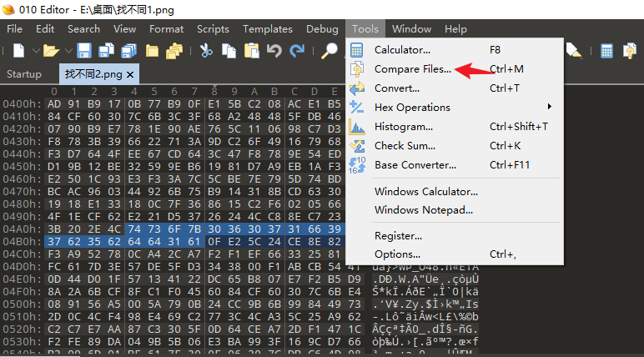This screenshot has height=357, width=644.
Task: Switch to the Startup tab
Action: pos(23,74)
